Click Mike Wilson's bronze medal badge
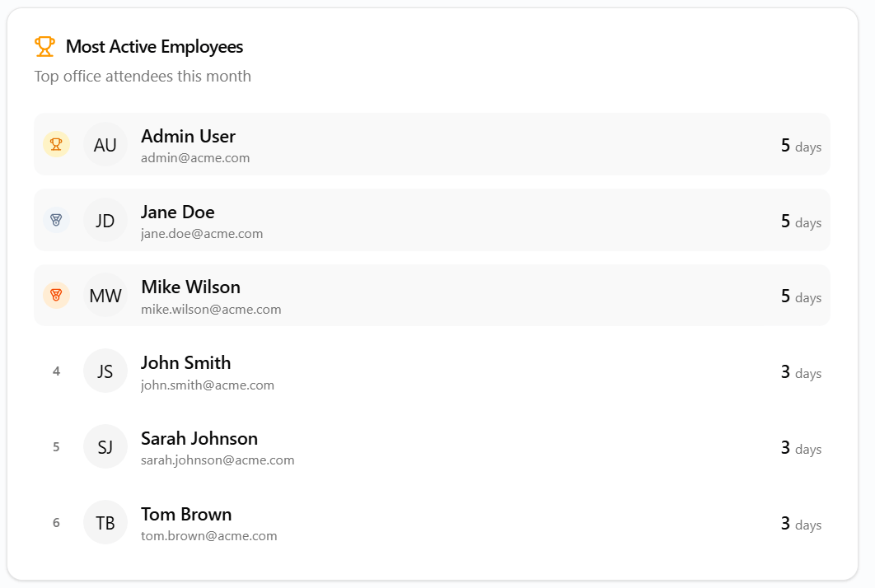875x588 pixels. (x=56, y=295)
